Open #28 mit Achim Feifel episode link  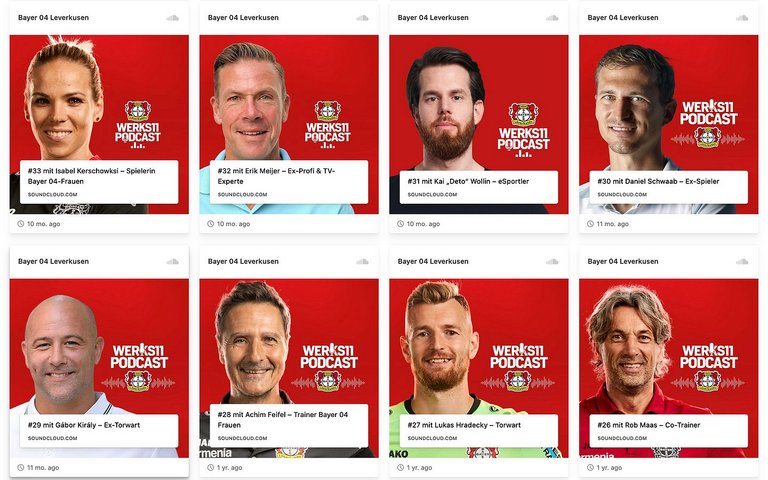click(x=289, y=426)
